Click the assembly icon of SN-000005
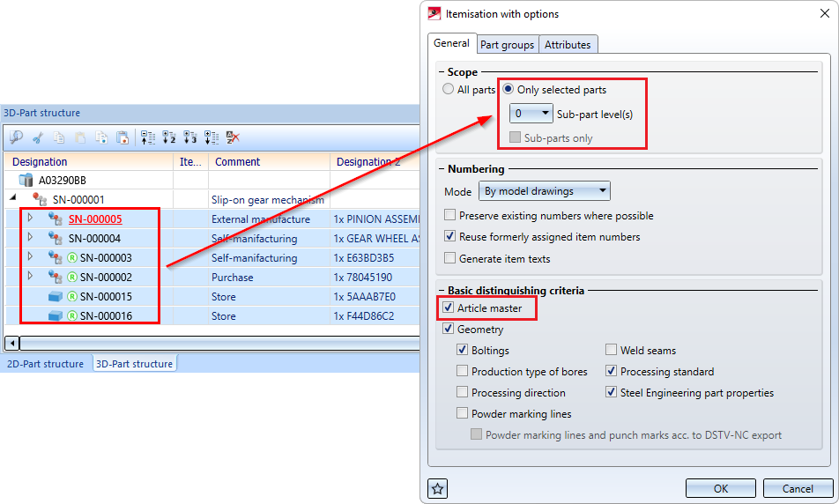The height and width of the screenshot is (504, 839). pyautogui.click(x=56, y=219)
